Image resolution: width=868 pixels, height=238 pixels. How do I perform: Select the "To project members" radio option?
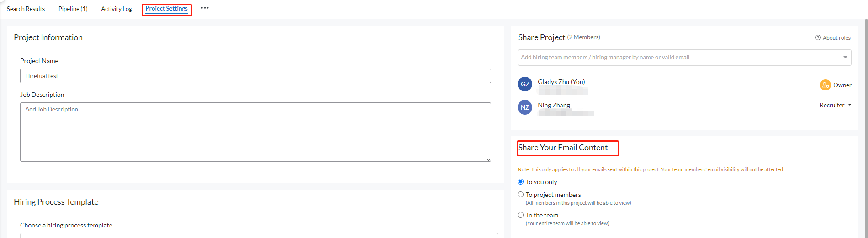coord(520,195)
